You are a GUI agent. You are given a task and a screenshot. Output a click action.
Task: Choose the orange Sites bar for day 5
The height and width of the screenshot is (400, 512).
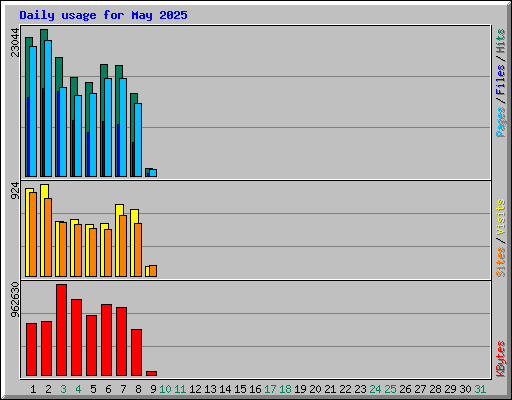point(93,252)
